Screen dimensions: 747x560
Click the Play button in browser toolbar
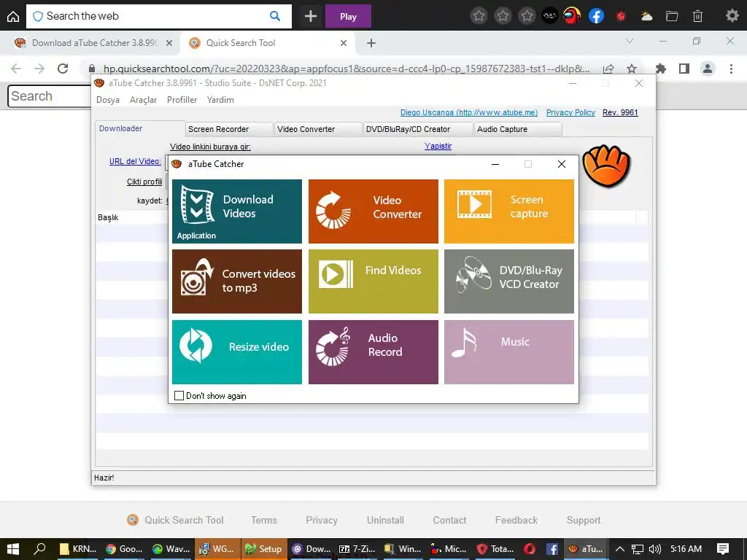pyautogui.click(x=348, y=17)
